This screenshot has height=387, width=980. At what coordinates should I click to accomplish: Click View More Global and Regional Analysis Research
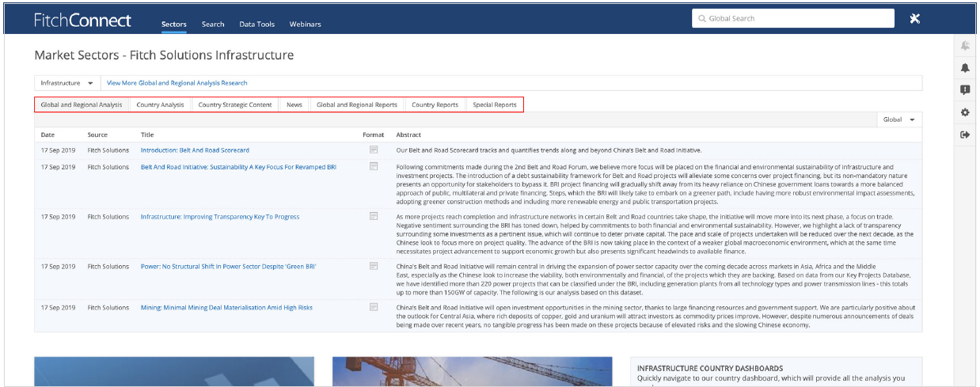[x=177, y=83]
